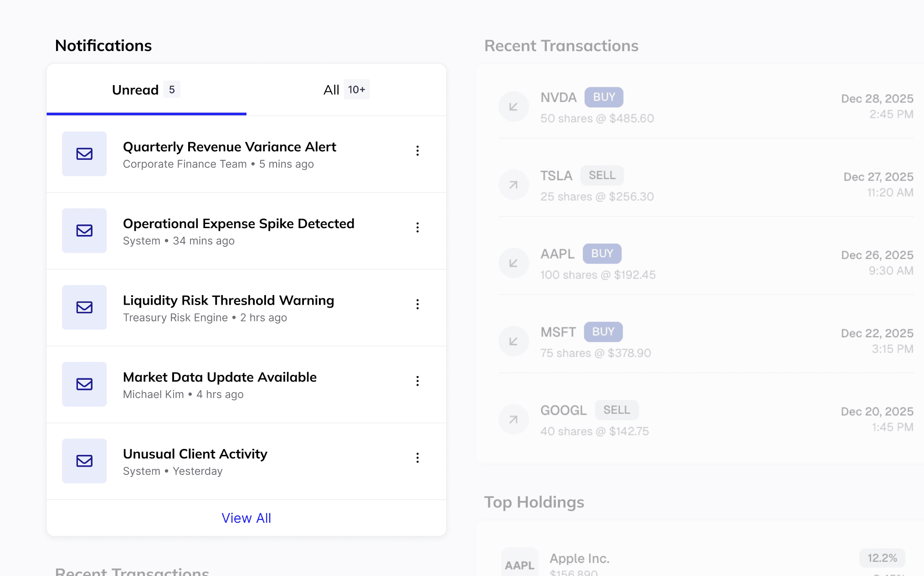Switch to the Unread notifications tab
The image size is (924, 576).
146,90
